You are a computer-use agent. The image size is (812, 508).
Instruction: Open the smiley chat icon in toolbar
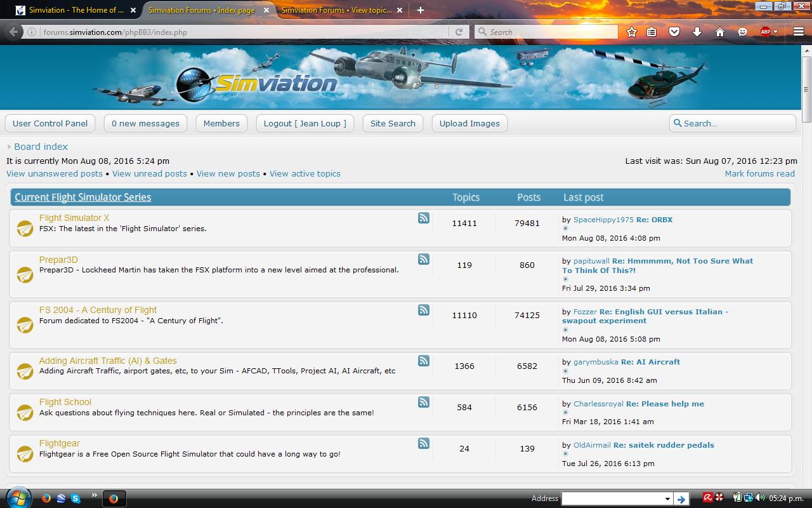click(742, 32)
